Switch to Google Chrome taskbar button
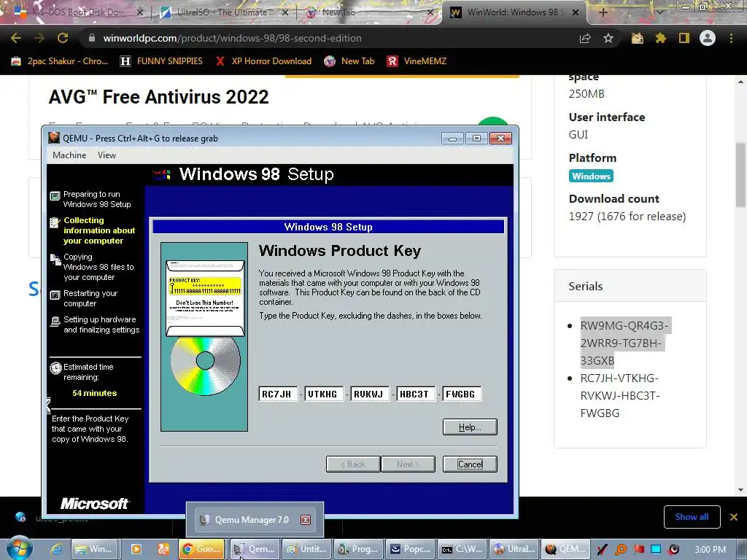 [x=201, y=549]
